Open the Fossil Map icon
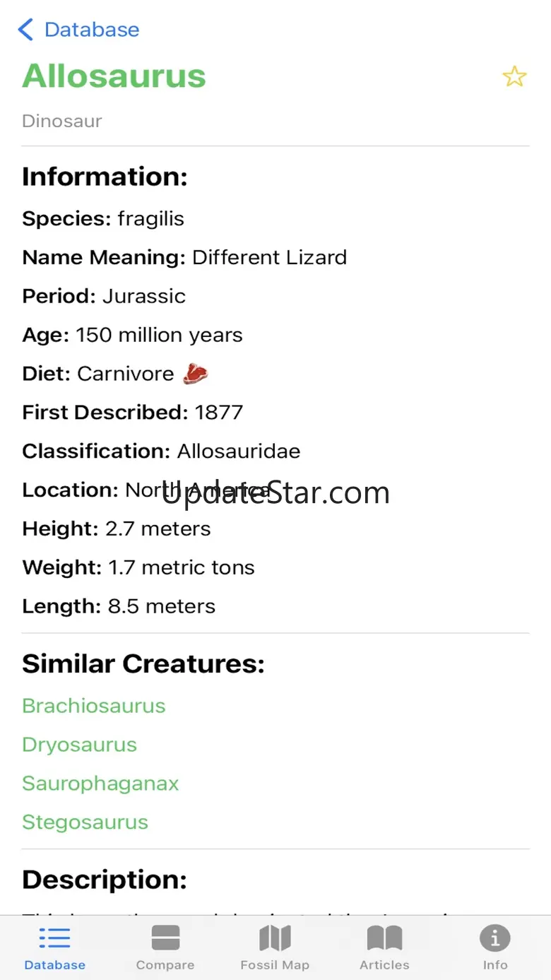This screenshot has width=551, height=980. click(275, 938)
